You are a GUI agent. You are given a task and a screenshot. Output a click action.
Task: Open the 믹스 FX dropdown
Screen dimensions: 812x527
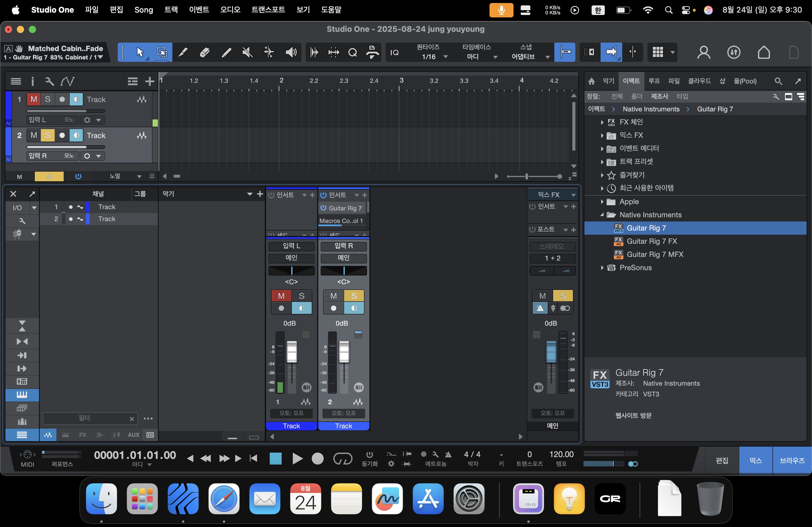[574, 195]
